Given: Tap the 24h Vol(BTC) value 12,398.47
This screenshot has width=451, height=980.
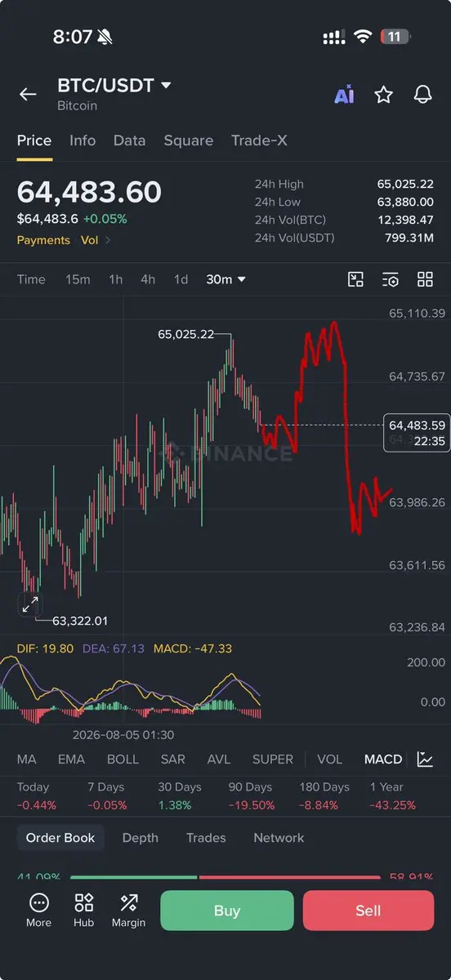Looking at the screenshot, I should click(x=406, y=220).
